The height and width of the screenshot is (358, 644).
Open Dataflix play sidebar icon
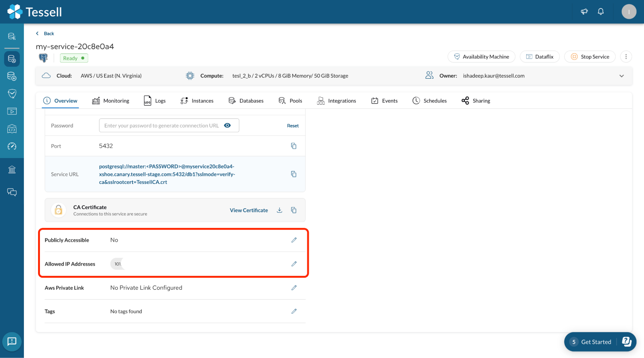click(12, 111)
